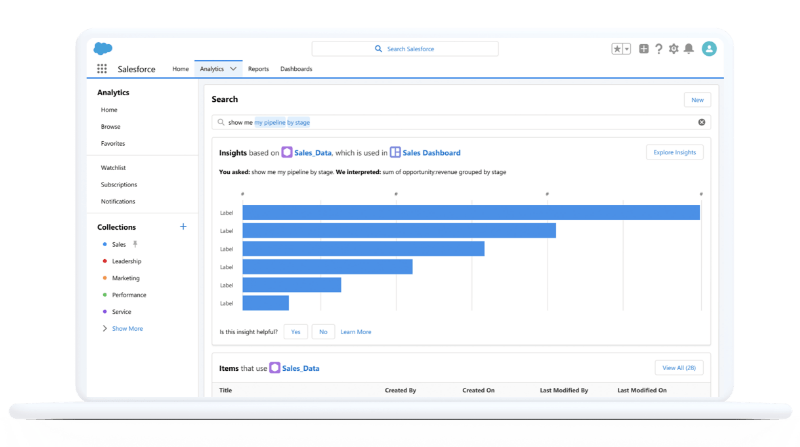Screen dimensions: 800x447
Task: Select the Leadership collection
Action: [127, 261]
